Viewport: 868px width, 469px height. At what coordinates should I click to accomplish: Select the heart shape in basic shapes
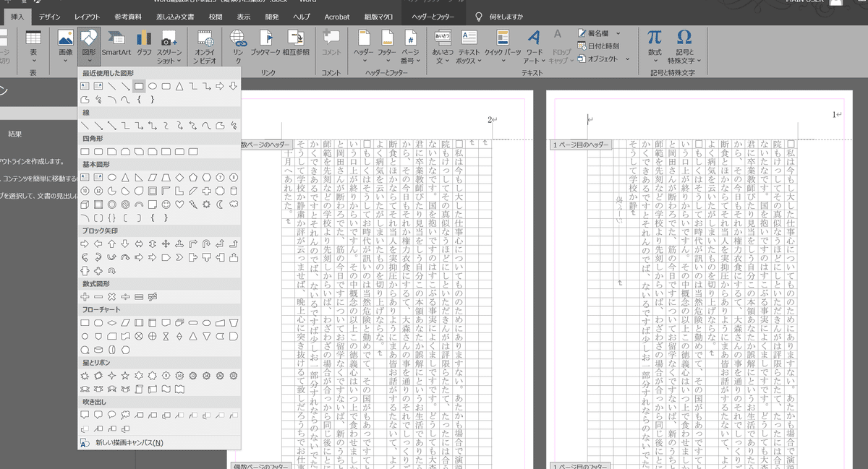click(179, 204)
